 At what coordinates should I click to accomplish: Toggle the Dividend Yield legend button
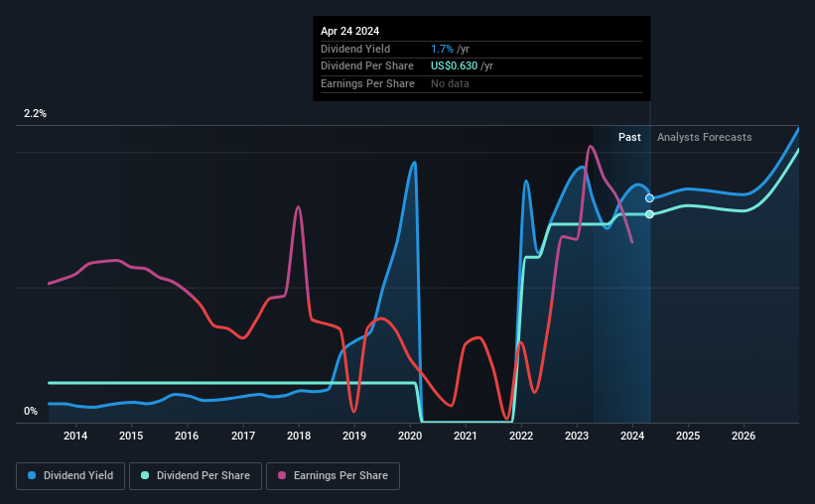coord(70,476)
